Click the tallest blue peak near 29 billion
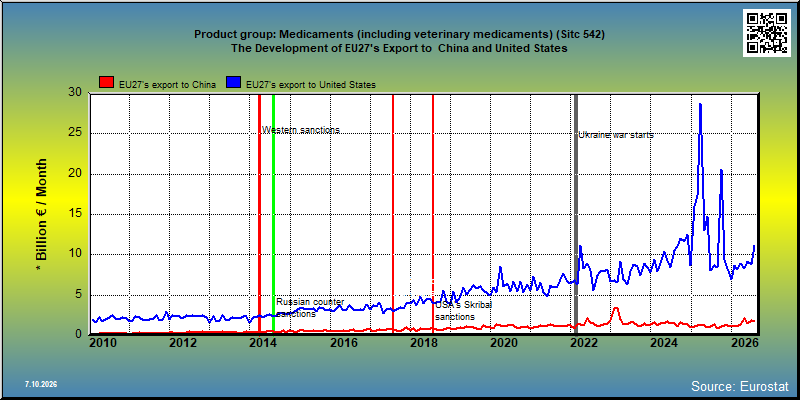This screenshot has width=800, height=400. pyautogui.click(x=700, y=105)
